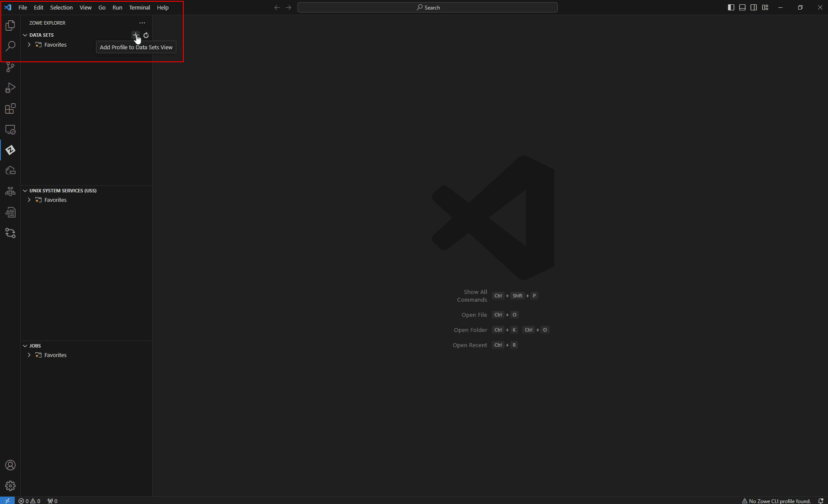Screen dimensions: 828x504
Task: Open Customize Layout in the title bar
Action: coord(765,7)
